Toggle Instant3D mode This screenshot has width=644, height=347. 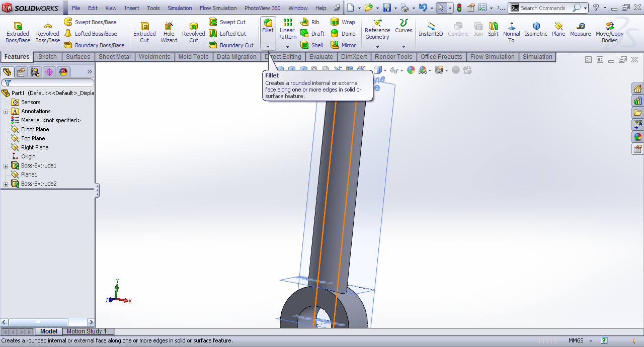(431, 29)
